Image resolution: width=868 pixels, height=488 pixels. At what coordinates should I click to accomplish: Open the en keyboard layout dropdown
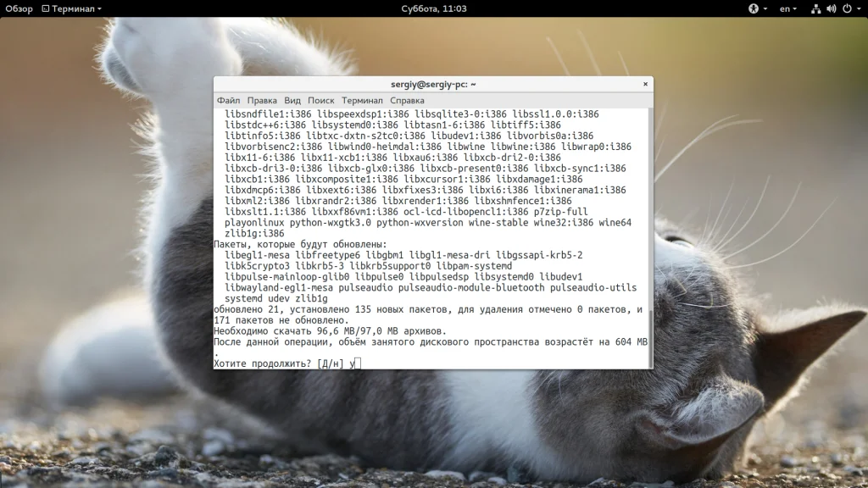tap(787, 8)
